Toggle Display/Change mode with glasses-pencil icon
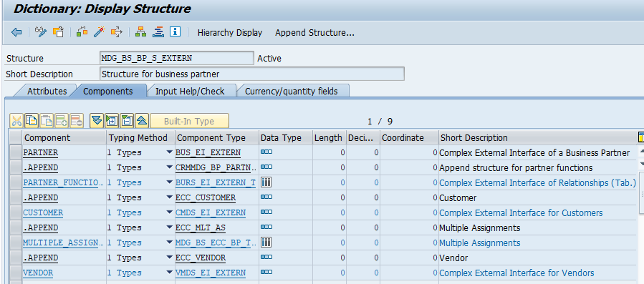This screenshot has height=284, width=644. 41,32
